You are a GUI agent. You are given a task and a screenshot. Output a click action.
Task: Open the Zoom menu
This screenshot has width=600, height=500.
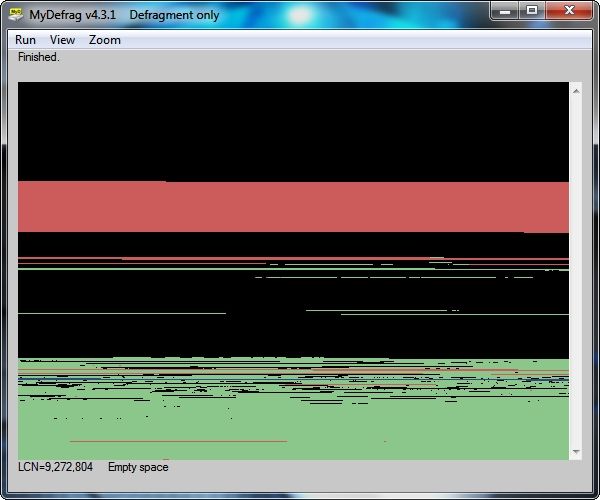point(104,40)
